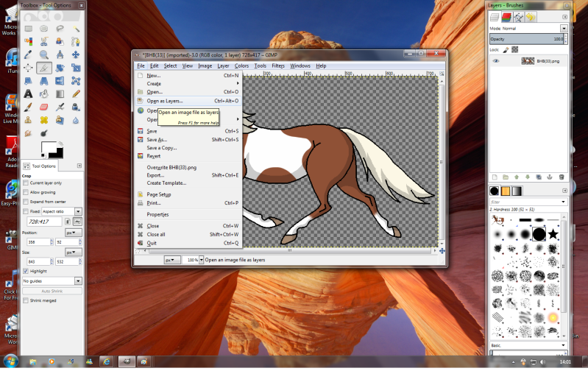Open the No guides dropdown
Screen dimensions: 588x371
click(x=52, y=281)
